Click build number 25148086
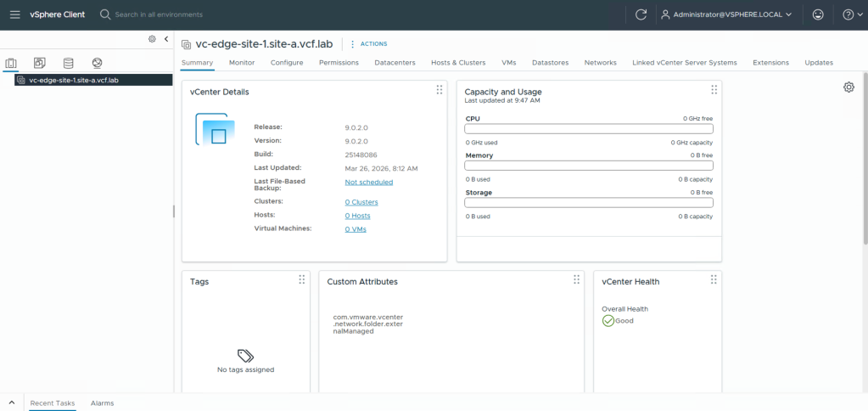The width and height of the screenshot is (868, 411). (361, 155)
